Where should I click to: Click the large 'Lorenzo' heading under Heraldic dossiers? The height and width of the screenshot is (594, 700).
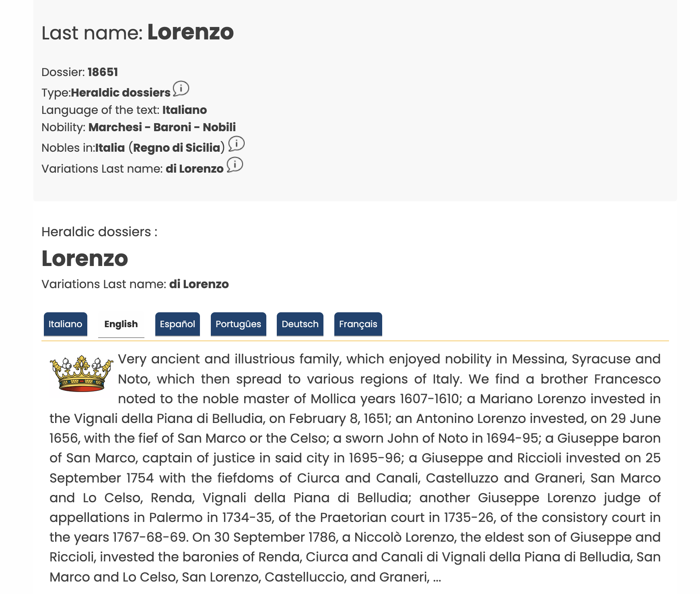[85, 258]
